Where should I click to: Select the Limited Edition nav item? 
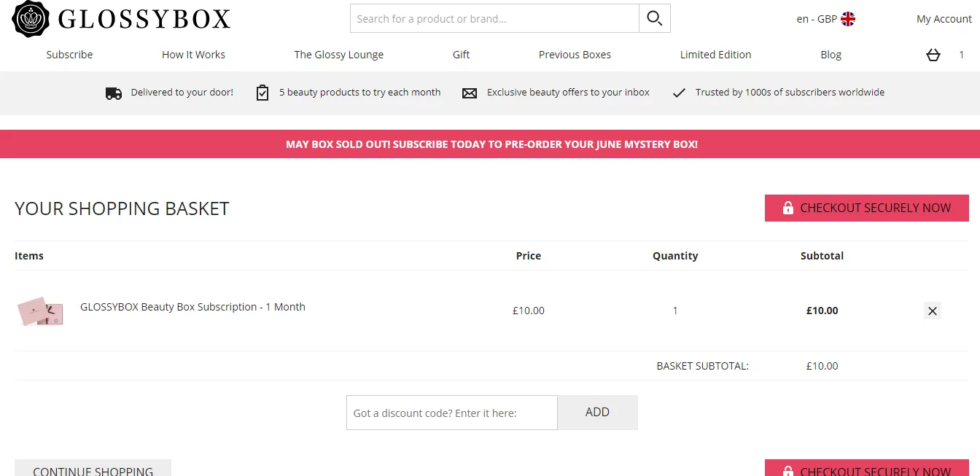click(x=715, y=55)
